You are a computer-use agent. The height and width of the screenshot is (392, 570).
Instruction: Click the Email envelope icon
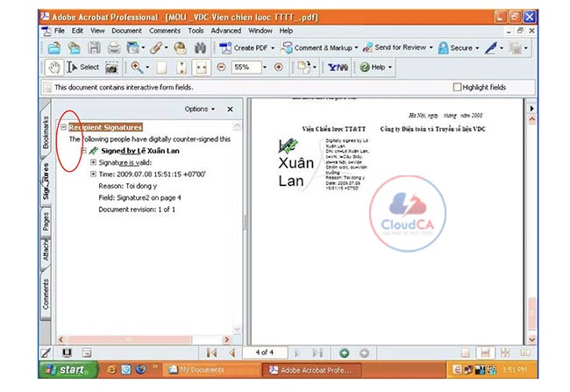180,48
